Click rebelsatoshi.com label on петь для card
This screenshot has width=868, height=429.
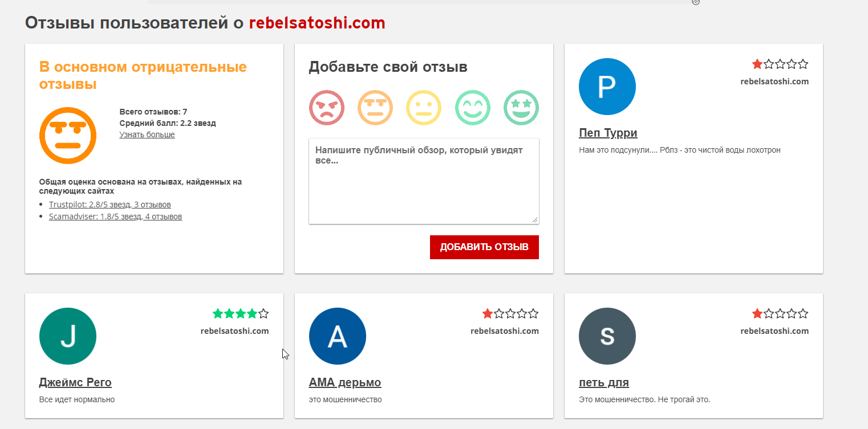click(x=774, y=330)
